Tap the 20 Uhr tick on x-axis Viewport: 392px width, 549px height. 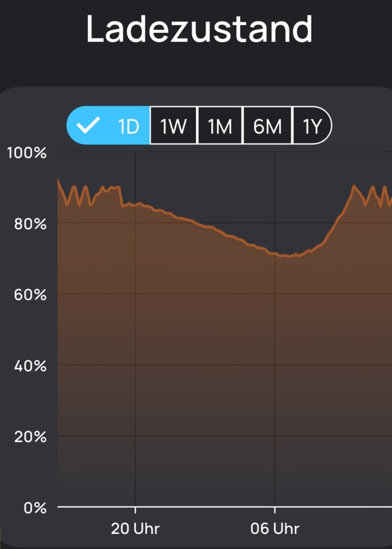[x=135, y=509]
